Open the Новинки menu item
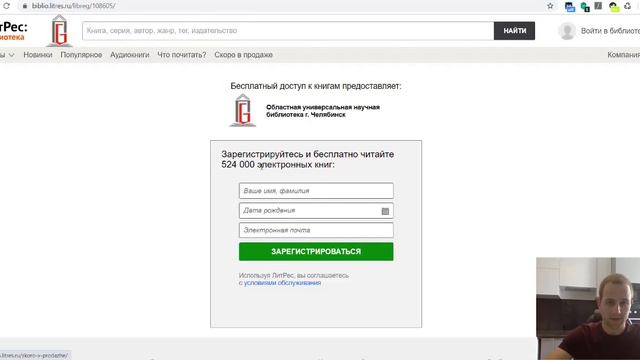This screenshot has width=640, height=360. point(38,55)
